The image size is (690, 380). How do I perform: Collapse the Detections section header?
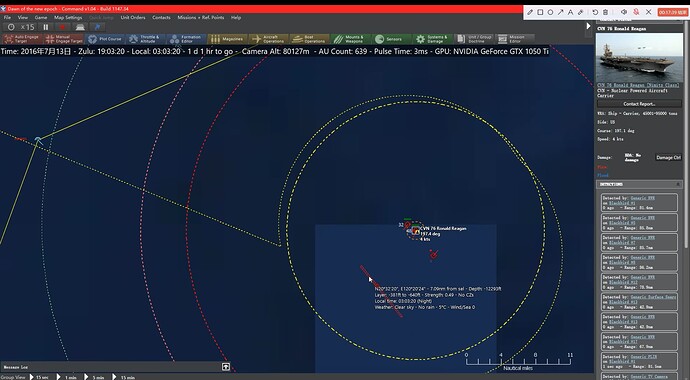tap(639, 184)
